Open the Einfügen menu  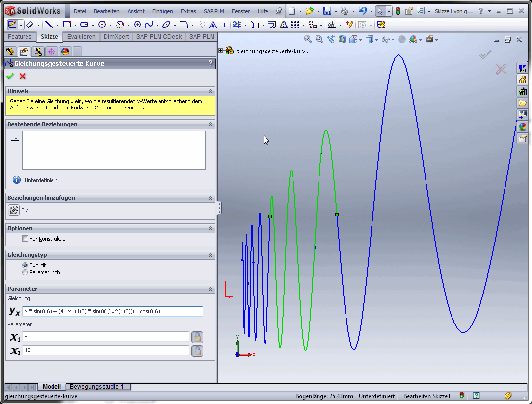click(x=162, y=11)
